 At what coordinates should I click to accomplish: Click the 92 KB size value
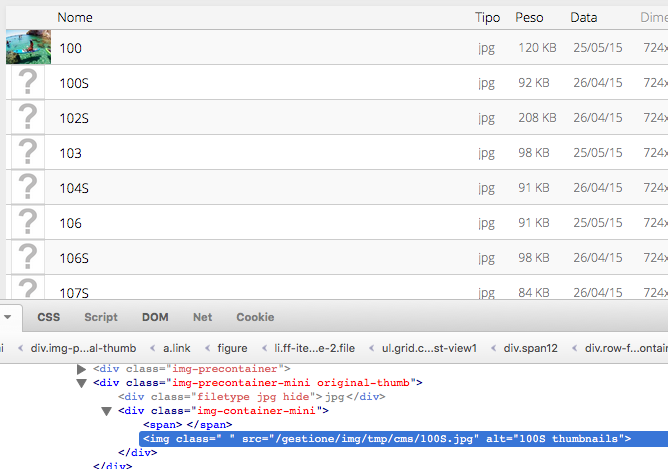click(x=534, y=83)
